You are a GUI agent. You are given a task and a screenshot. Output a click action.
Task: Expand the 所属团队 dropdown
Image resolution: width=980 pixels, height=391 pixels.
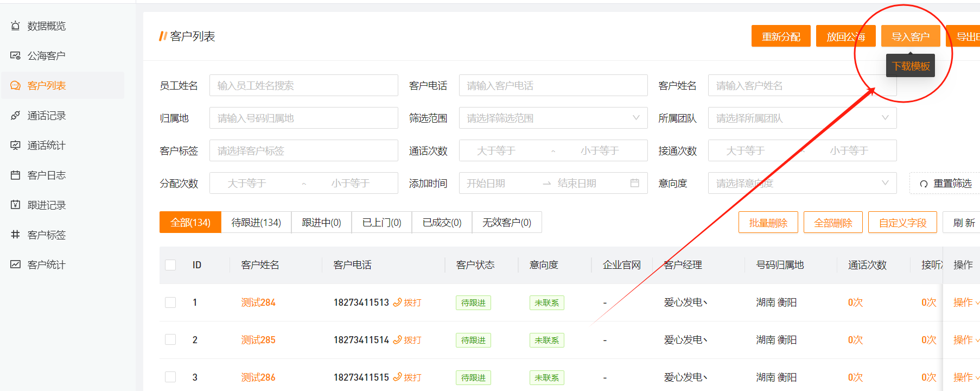coord(803,118)
